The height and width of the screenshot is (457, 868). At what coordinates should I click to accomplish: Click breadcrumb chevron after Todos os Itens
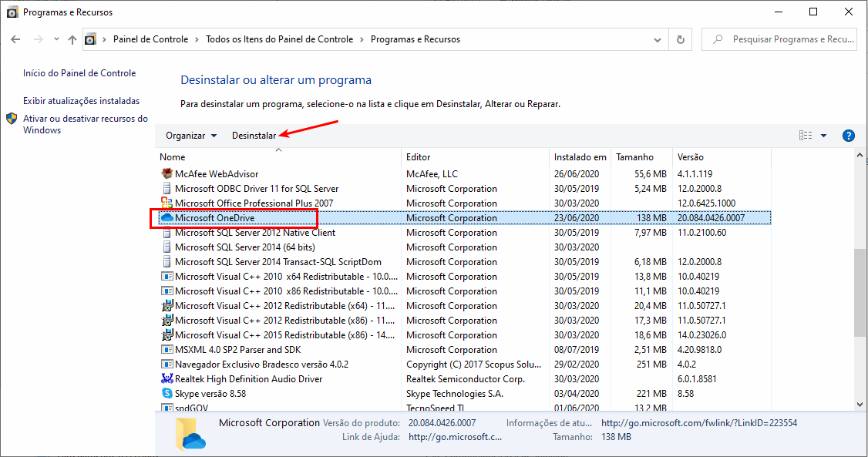[x=362, y=39]
